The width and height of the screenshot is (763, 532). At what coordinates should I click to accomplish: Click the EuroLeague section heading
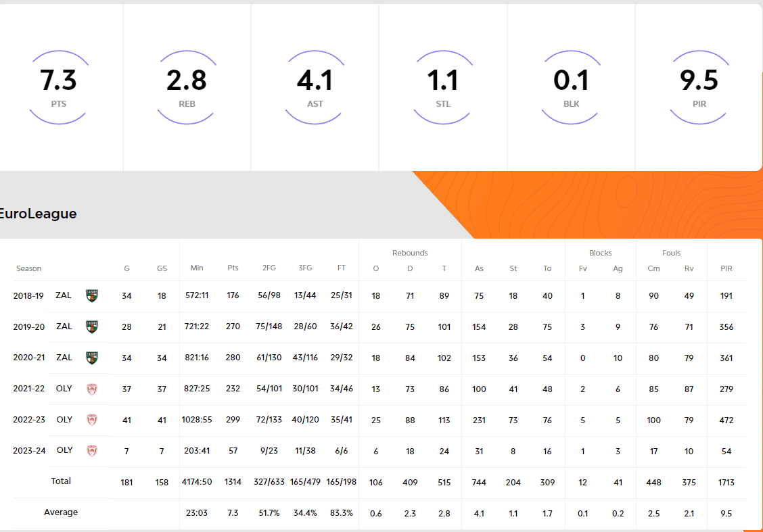click(38, 214)
